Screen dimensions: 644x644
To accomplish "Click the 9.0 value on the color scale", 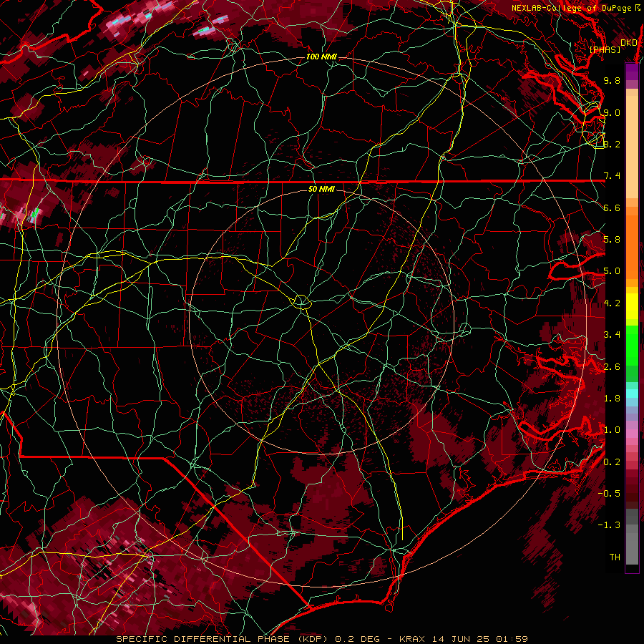I will tap(612, 112).
